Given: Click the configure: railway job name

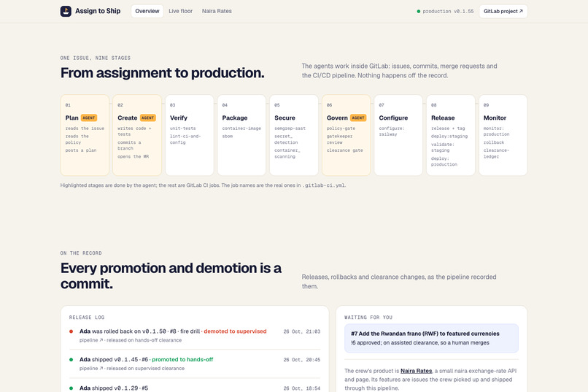Looking at the screenshot, I should pos(392,131).
